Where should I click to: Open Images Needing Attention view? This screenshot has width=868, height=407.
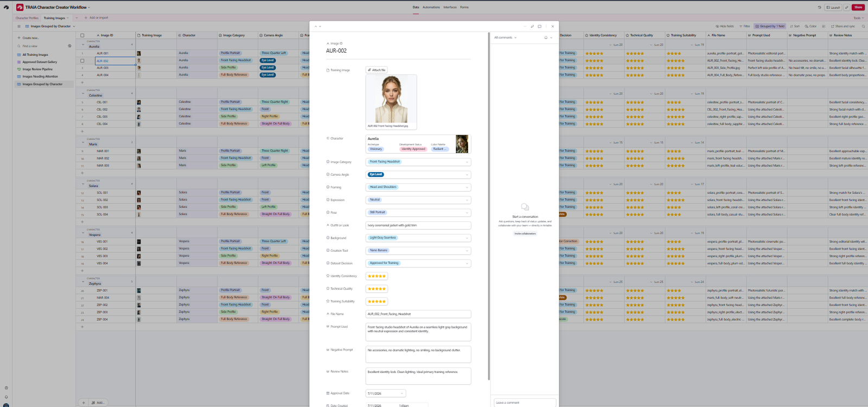pyautogui.click(x=40, y=77)
